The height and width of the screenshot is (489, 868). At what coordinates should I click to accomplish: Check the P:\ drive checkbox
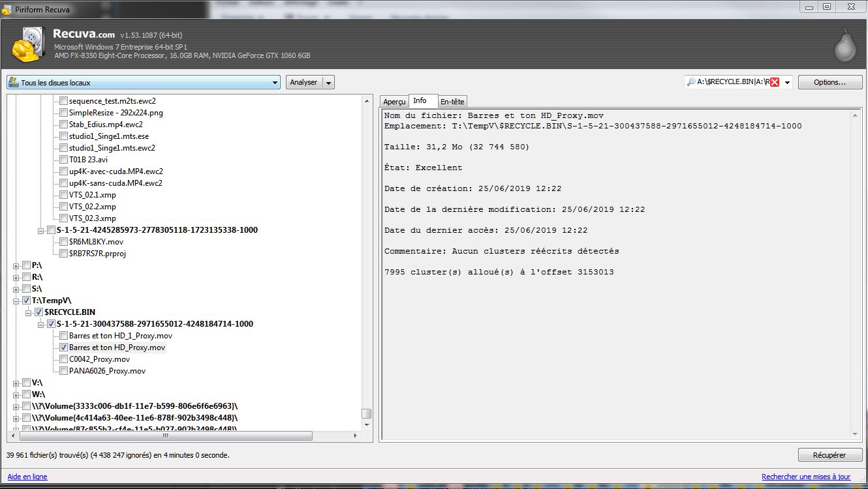click(x=26, y=265)
